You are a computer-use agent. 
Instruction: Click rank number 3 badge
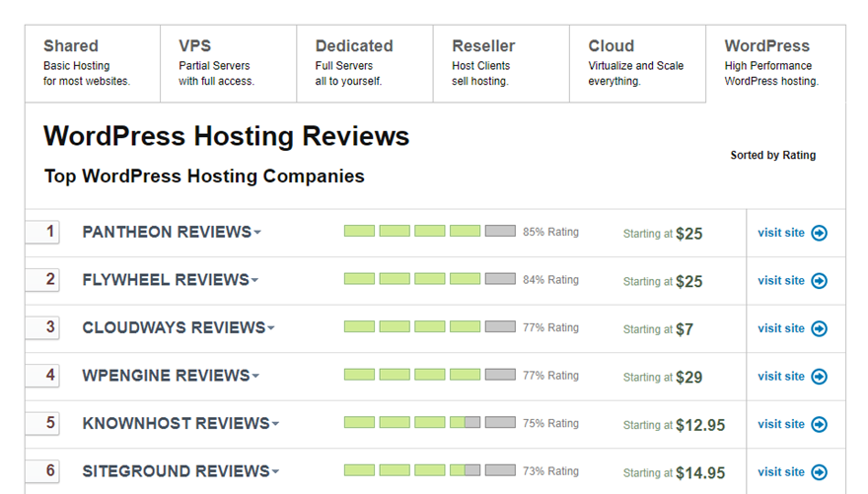(43, 327)
